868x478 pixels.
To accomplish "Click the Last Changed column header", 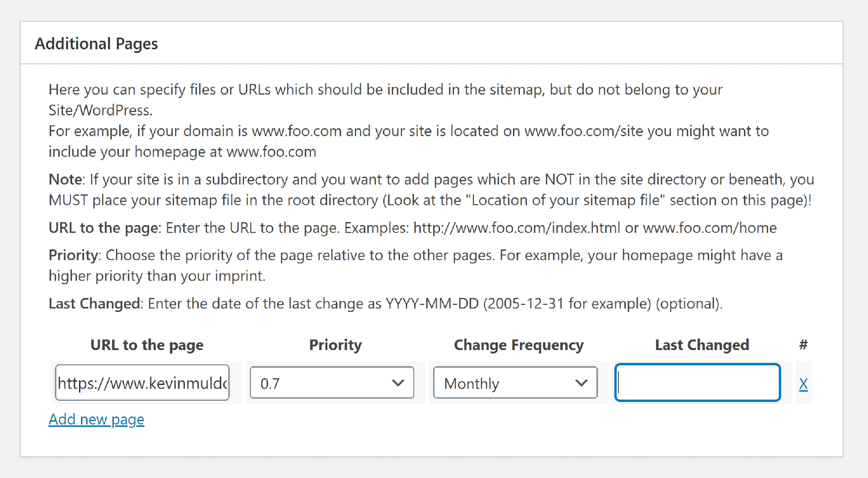I will [702, 345].
